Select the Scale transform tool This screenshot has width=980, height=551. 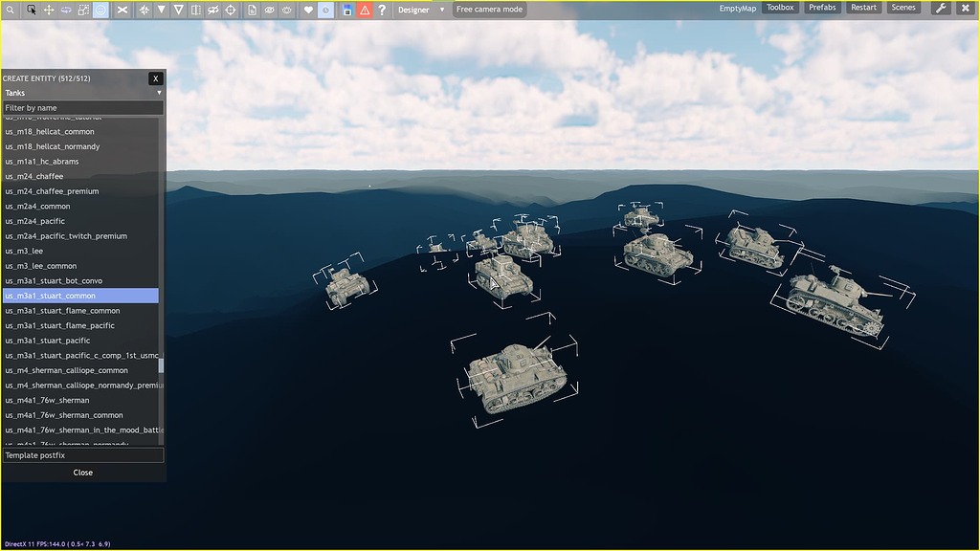pos(81,9)
